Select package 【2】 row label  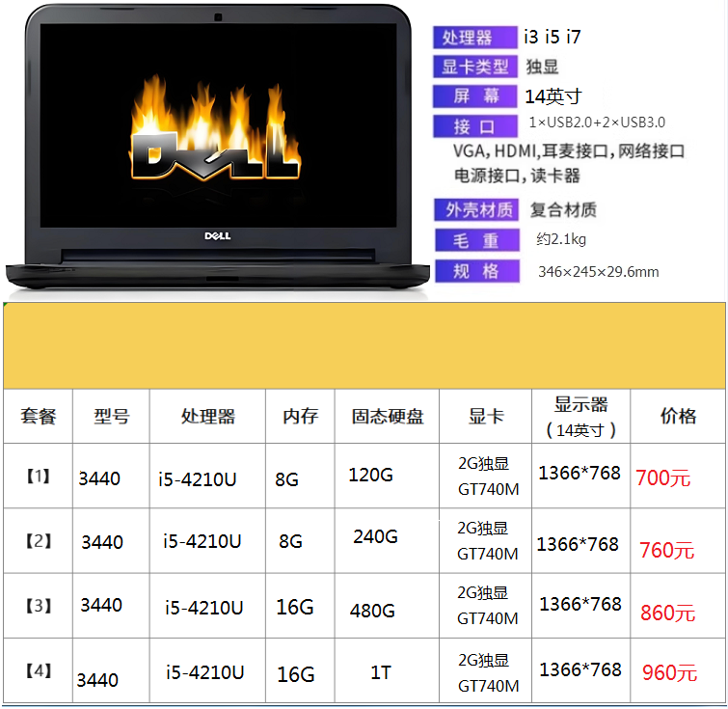[x=38, y=541]
